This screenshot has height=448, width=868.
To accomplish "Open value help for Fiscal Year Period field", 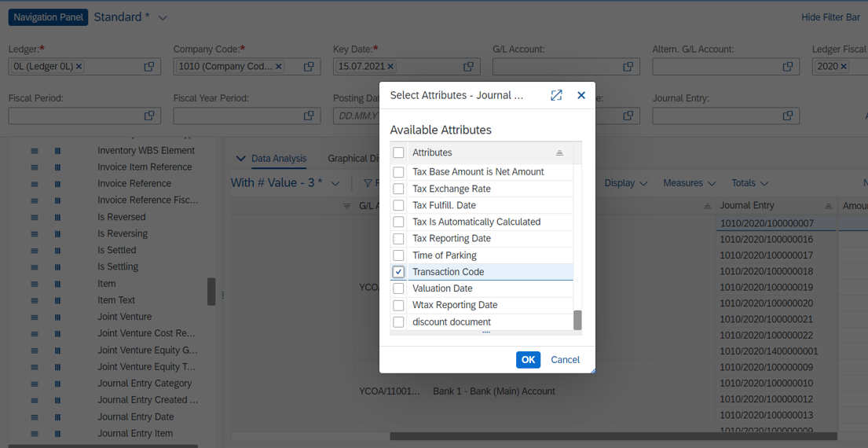I will 309,116.
